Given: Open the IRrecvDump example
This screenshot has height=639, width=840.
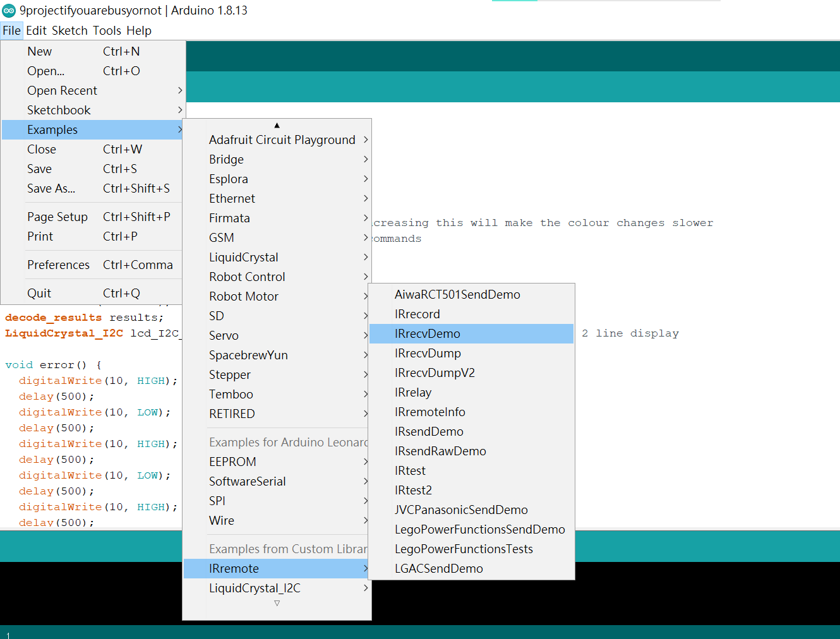Looking at the screenshot, I should (x=471, y=353).
